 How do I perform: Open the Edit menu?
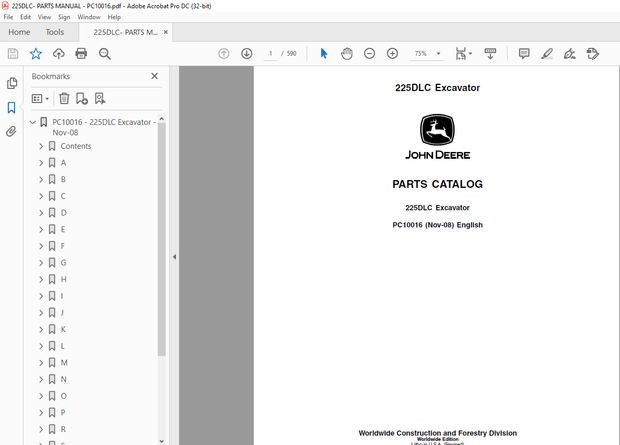25,17
